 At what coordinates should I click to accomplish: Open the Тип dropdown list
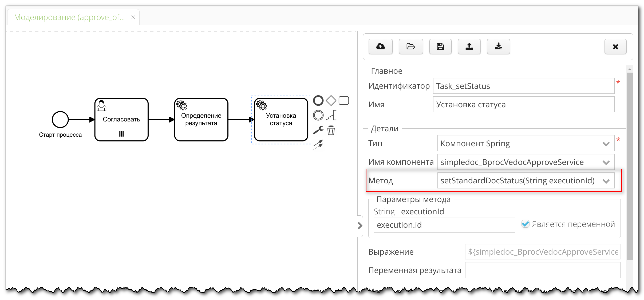[606, 143]
